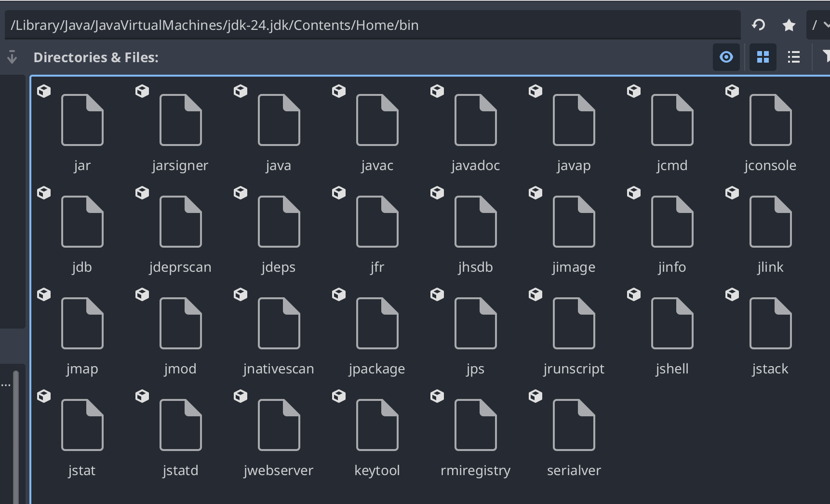Select the java file icon
Image resolution: width=830 pixels, height=504 pixels.
(279, 120)
